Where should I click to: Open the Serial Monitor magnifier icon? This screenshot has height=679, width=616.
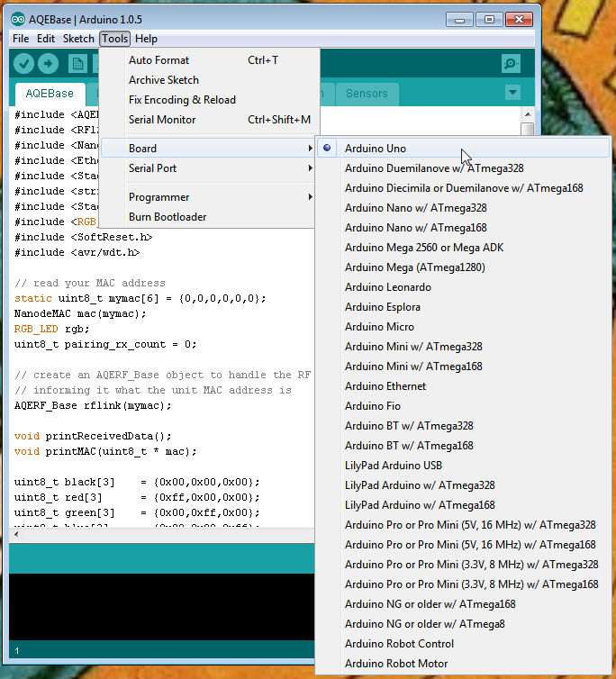click(x=511, y=64)
